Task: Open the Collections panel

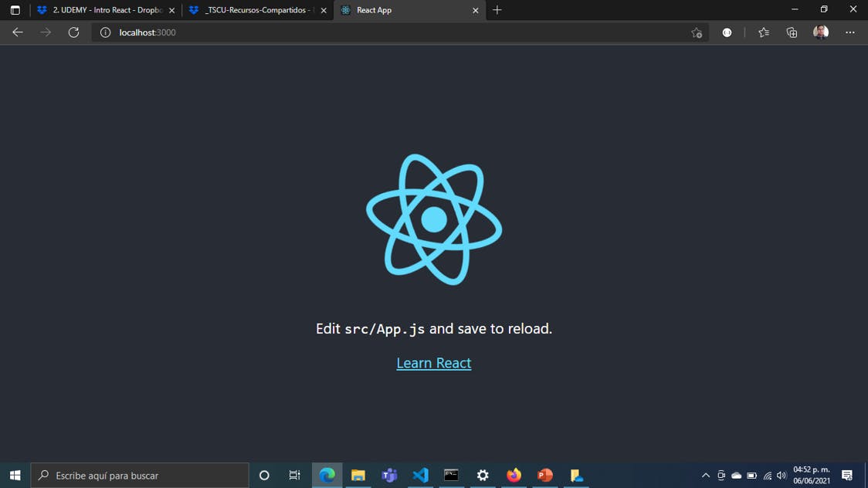Action: coord(792,32)
